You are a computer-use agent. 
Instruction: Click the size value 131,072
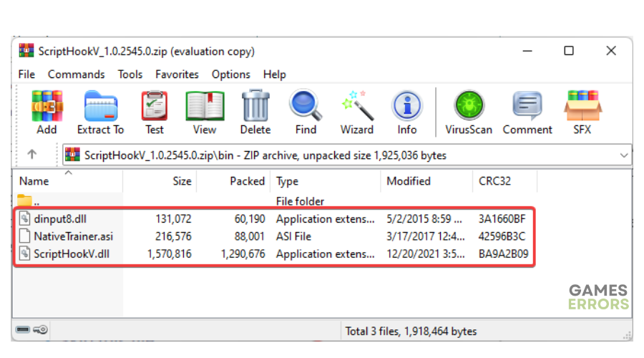coord(173,218)
